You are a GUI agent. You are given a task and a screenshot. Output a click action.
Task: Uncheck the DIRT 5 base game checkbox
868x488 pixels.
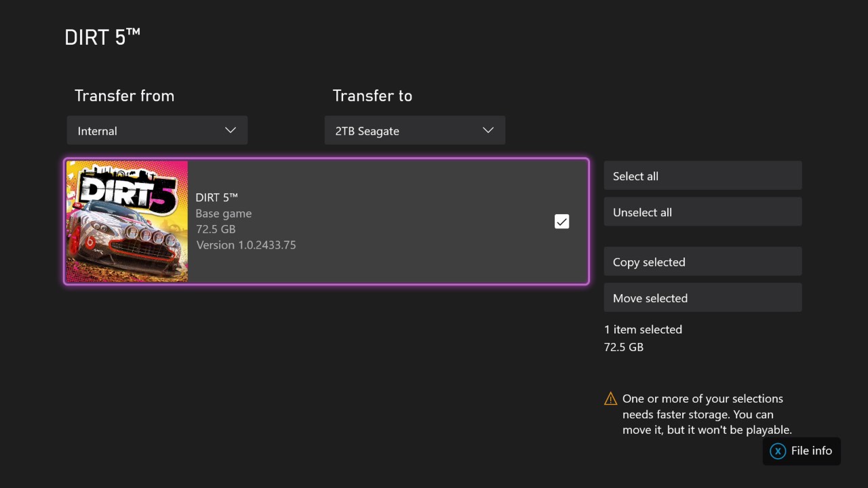click(561, 222)
